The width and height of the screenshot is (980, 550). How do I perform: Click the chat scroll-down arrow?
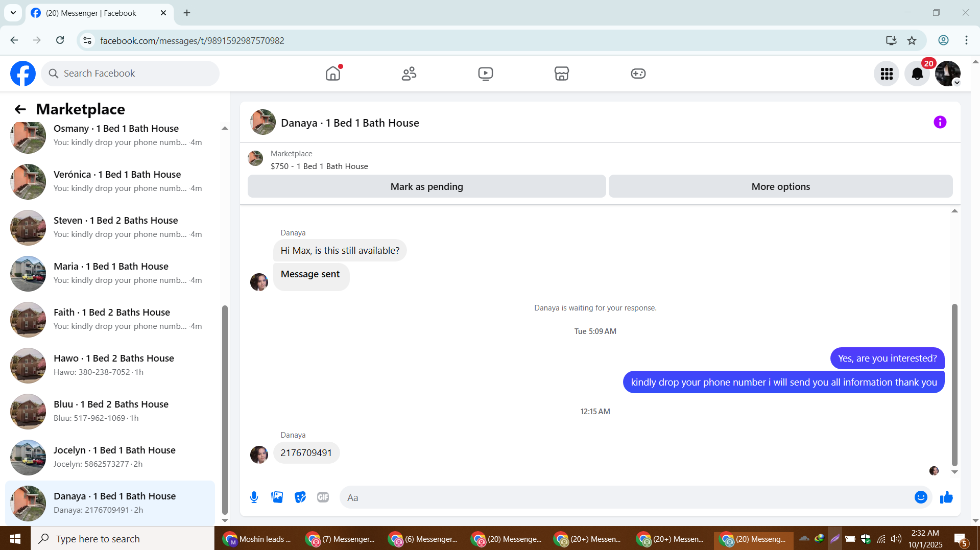954,472
